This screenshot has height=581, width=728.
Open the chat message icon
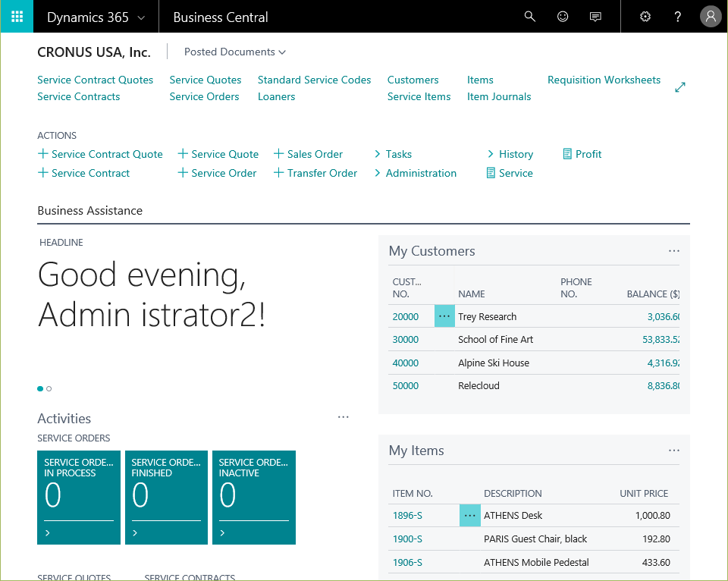tap(595, 17)
